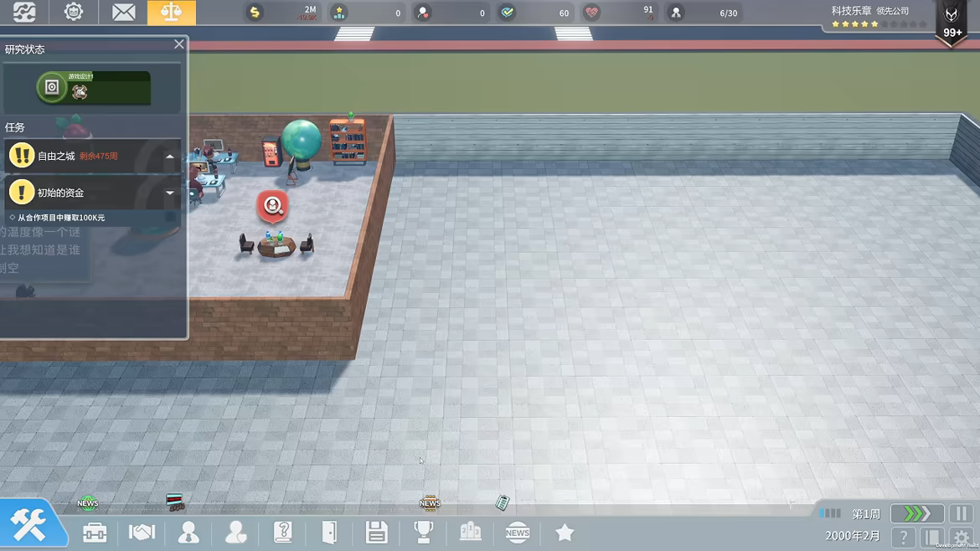
Task: Click the money dollar coin indicator
Action: pyautogui.click(x=255, y=13)
